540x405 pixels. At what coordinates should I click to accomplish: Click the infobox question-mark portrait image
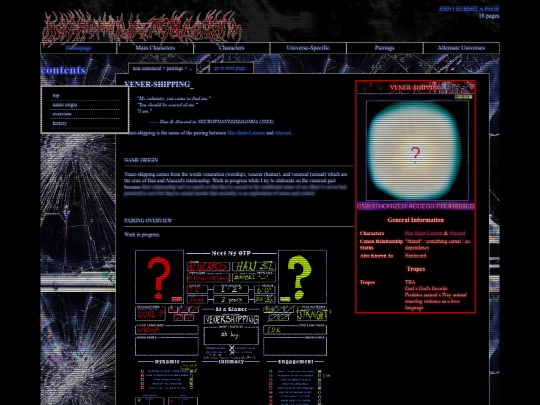point(417,150)
